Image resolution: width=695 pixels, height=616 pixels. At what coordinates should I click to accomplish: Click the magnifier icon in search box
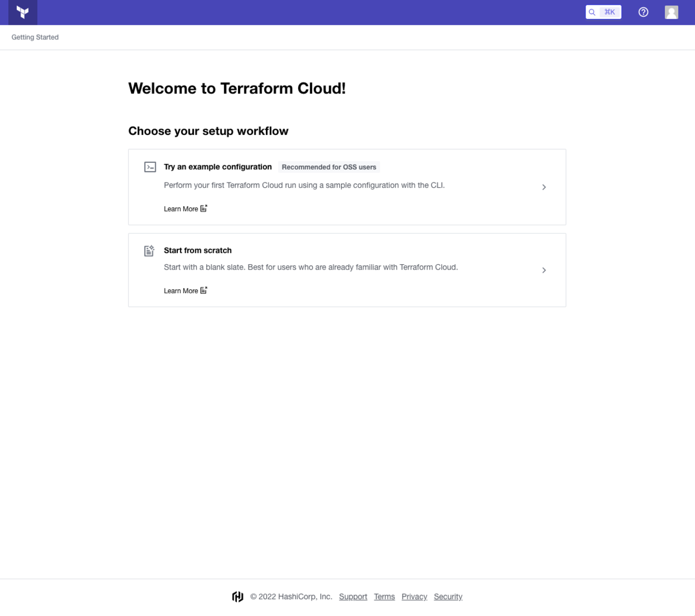click(592, 12)
